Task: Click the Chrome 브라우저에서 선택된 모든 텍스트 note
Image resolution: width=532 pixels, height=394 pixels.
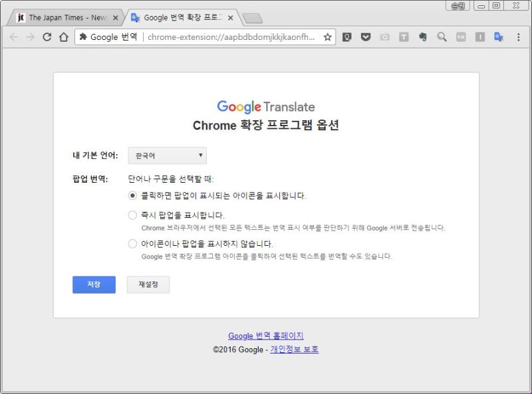Action: click(x=293, y=228)
